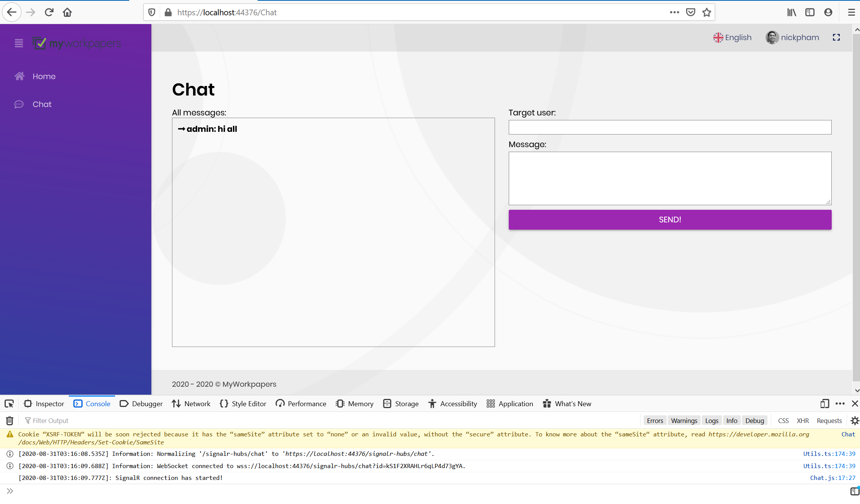Click the SEND! button
Viewport: 860px width, 504px height.
[x=670, y=220]
